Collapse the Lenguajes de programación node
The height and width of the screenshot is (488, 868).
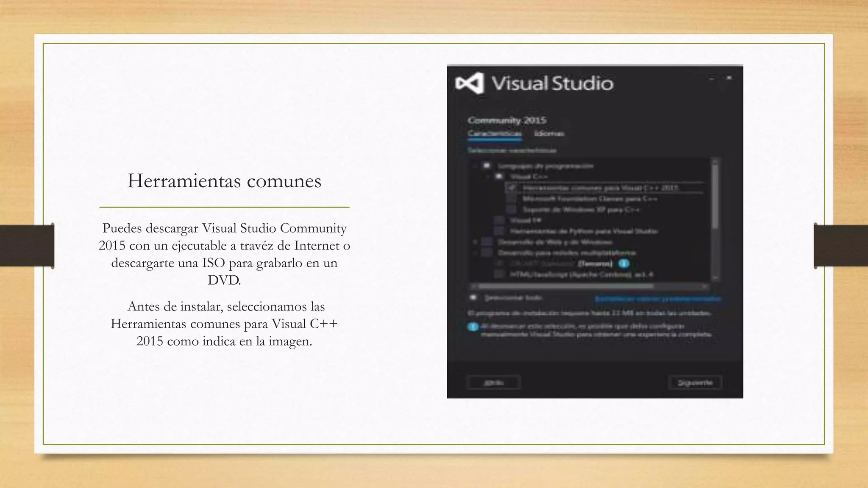[x=476, y=166]
